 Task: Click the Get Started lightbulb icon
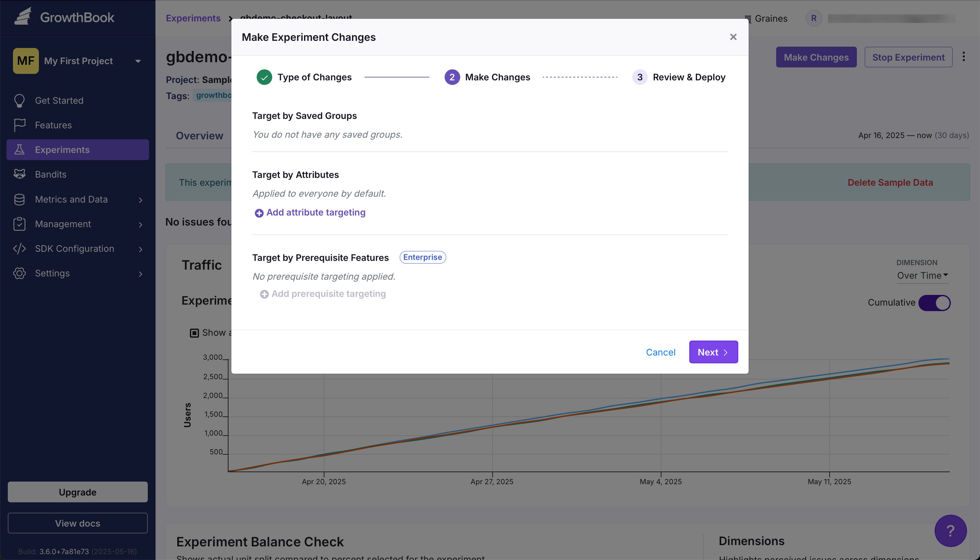pyautogui.click(x=19, y=101)
